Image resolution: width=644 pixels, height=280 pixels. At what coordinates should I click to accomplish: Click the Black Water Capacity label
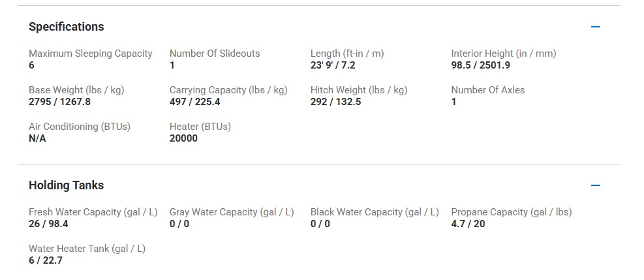(375, 212)
